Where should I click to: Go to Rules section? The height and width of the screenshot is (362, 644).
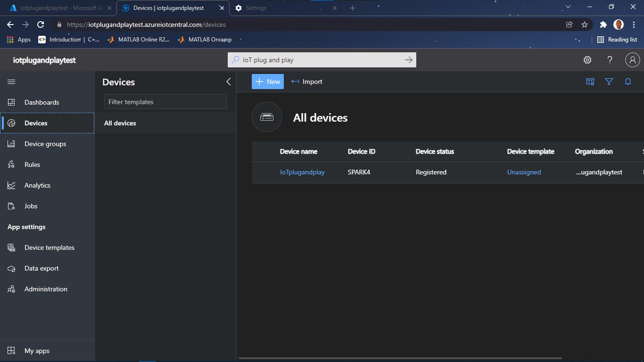pos(47,165)
